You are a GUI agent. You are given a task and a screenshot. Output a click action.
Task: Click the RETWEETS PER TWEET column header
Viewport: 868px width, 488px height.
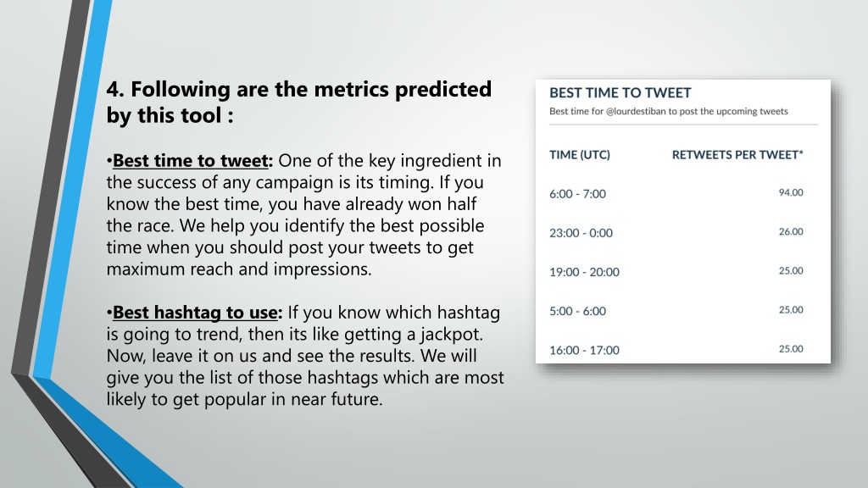[x=737, y=155]
